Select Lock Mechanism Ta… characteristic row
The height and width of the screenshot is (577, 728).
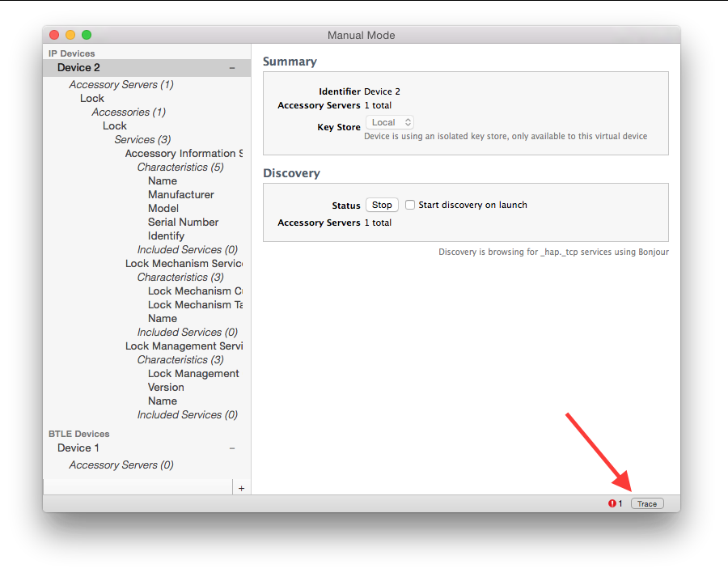[195, 305]
